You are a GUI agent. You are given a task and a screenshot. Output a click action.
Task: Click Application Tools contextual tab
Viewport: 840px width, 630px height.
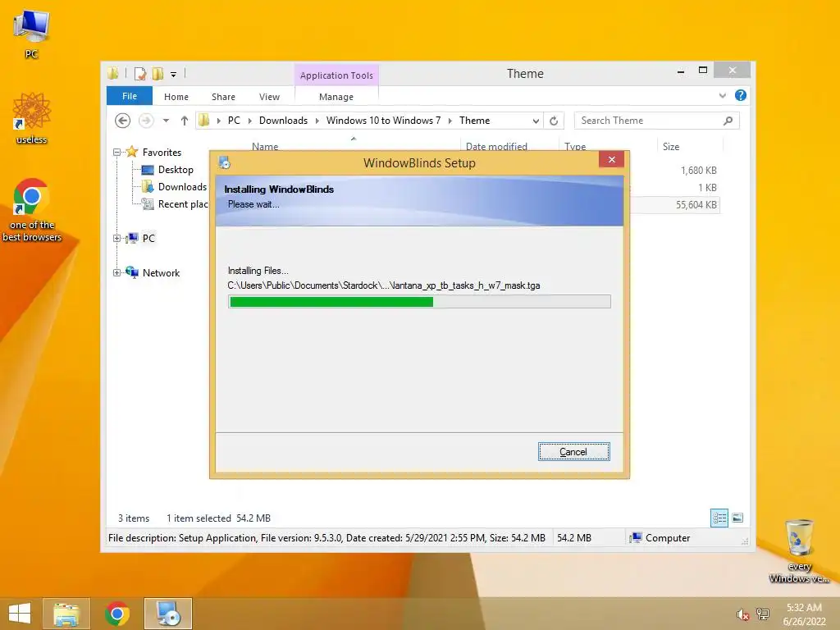pyautogui.click(x=336, y=75)
